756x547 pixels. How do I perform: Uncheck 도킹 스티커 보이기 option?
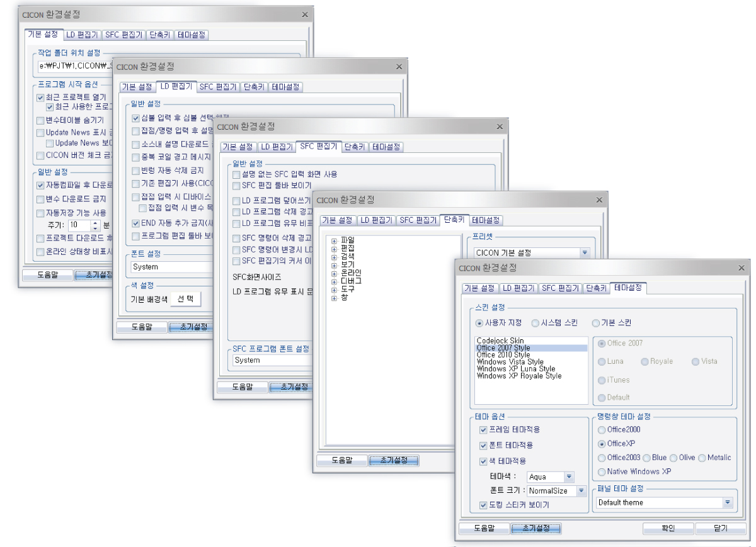[x=483, y=505]
